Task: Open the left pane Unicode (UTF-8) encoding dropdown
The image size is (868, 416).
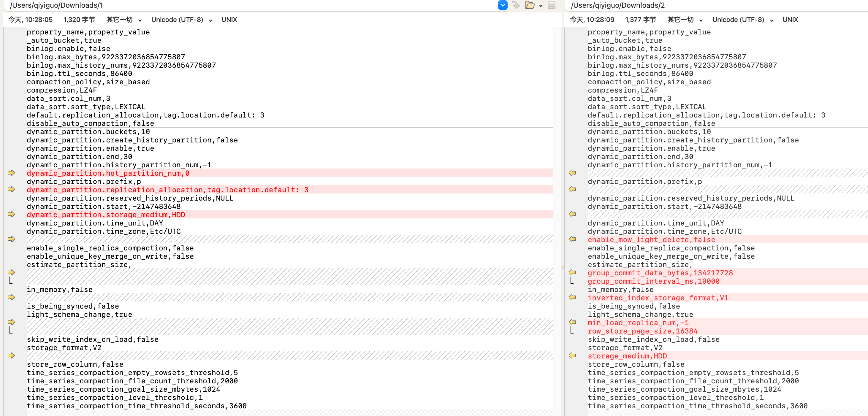Action: click(x=182, y=20)
